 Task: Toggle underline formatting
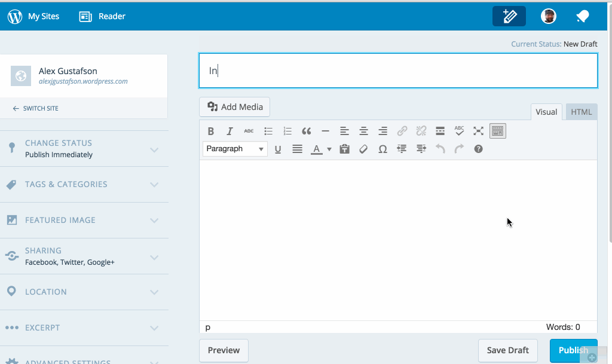(278, 149)
